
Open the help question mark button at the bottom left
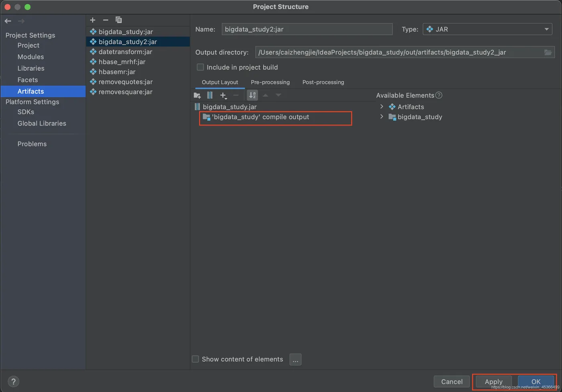pos(13,382)
